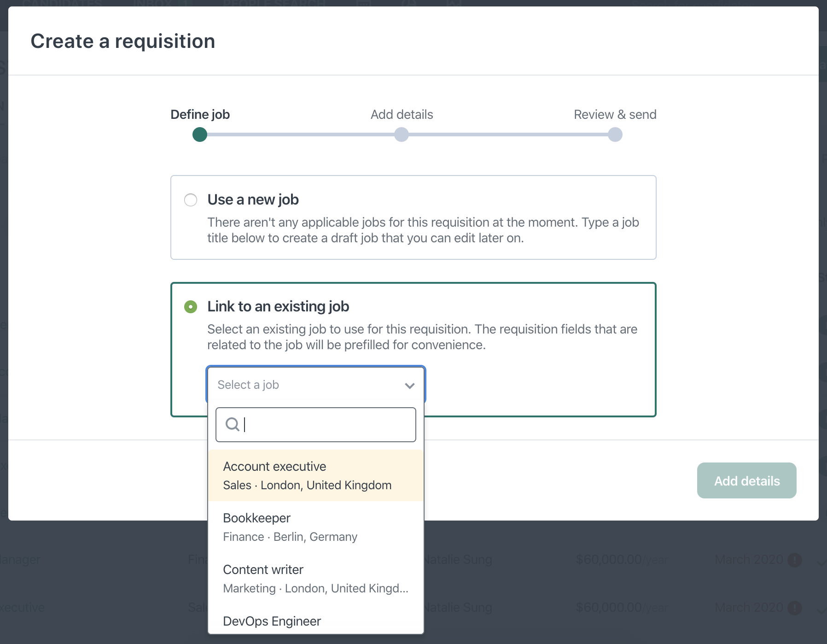Click the magnifier search icon in dropdown
The height and width of the screenshot is (644, 827).
click(233, 424)
